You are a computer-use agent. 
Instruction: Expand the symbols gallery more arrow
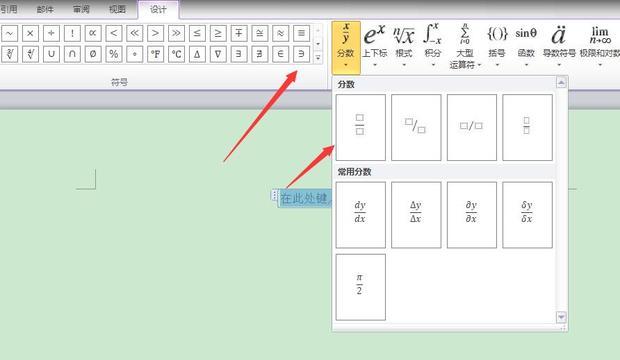(318, 58)
